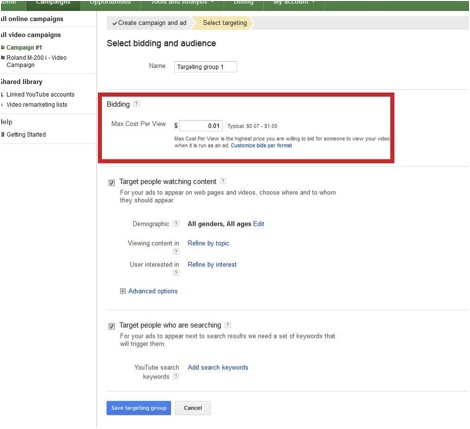This screenshot has width=470, height=429.
Task: Select the Select targeting step
Action: [225, 23]
